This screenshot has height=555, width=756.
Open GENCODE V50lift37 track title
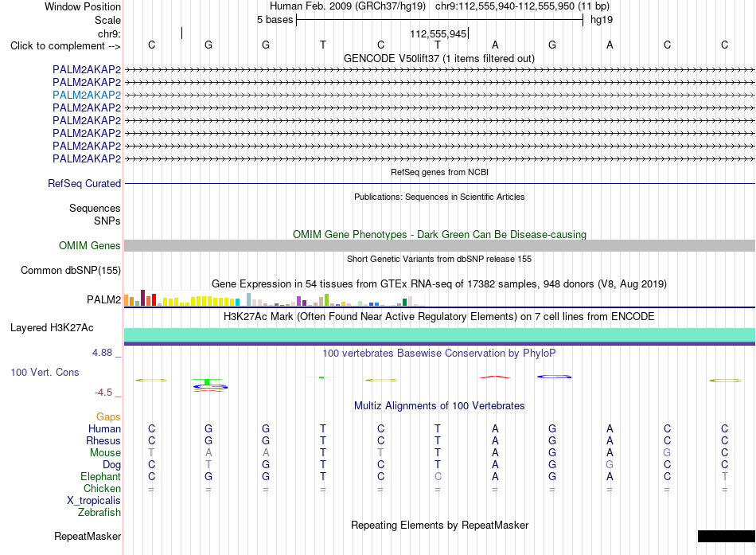click(x=438, y=58)
